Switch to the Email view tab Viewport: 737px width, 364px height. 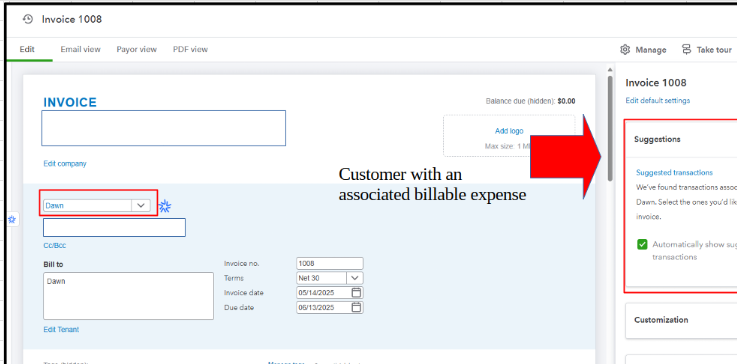80,49
